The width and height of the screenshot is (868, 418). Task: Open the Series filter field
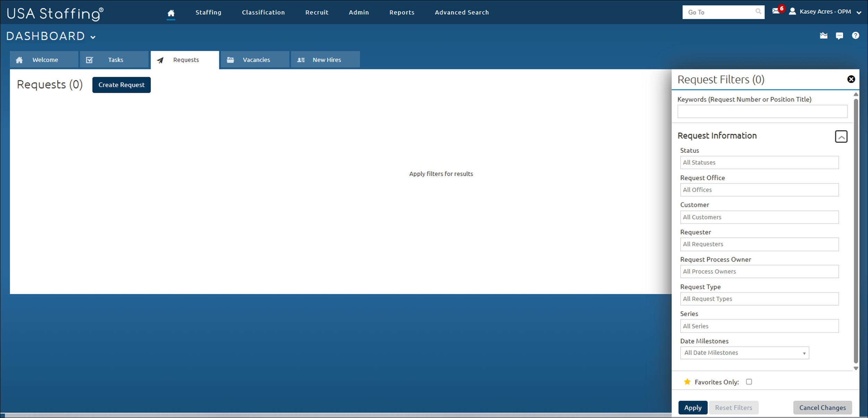pyautogui.click(x=759, y=326)
